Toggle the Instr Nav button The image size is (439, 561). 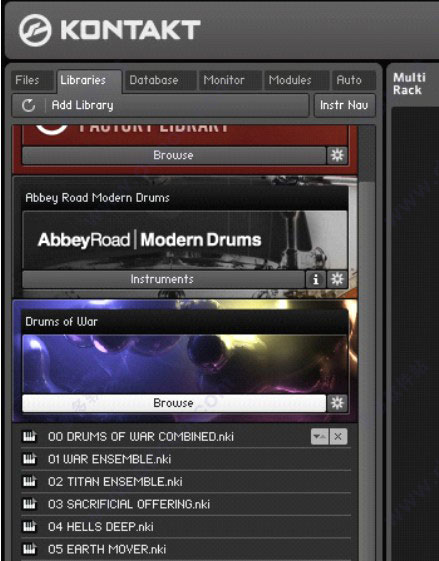point(345,105)
